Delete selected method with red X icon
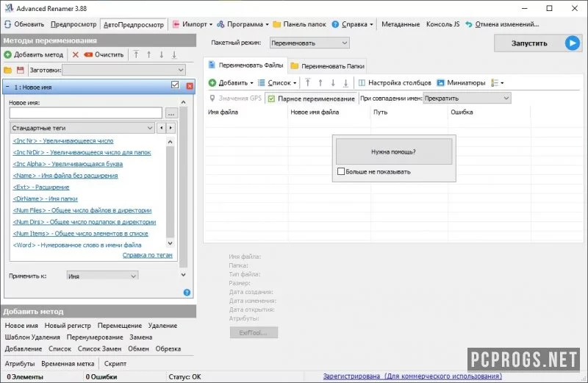The width and height of the screenshot is (588, 383). [x=76, y=55]
